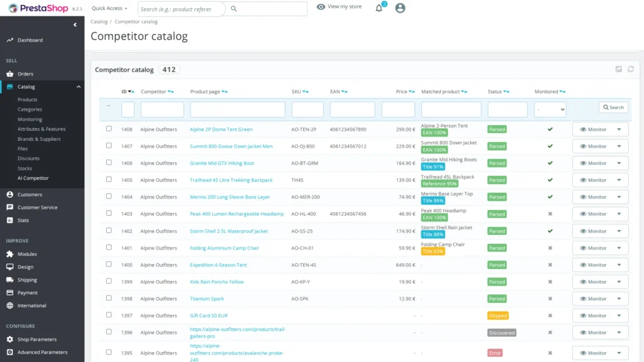Select the checkbox for row 1395
The width and height of the screenshot is (644, 362).
coord(109,352)
